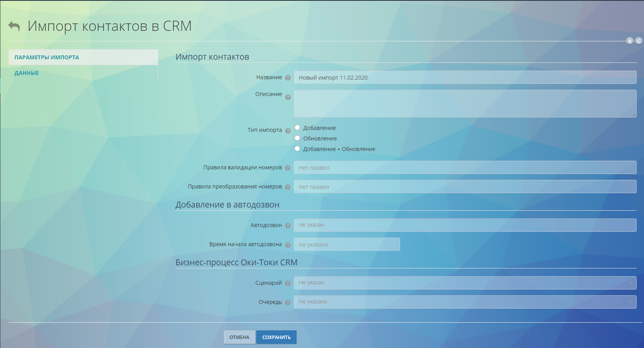Click the help icon next to Очередь

(x=288, y=302)
